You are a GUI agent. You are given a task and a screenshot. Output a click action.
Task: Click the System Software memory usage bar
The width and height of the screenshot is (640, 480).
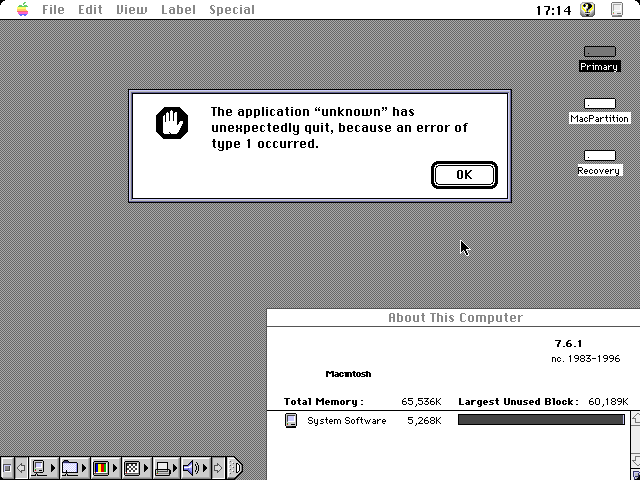pos(541,420)
